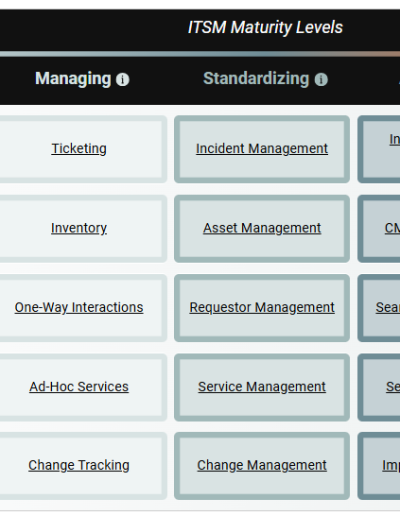Image resolution: width=400 pixels, height=516 pixels.
Task: Click the partially visible Sea... link in third column
Action: click(388, 307)
